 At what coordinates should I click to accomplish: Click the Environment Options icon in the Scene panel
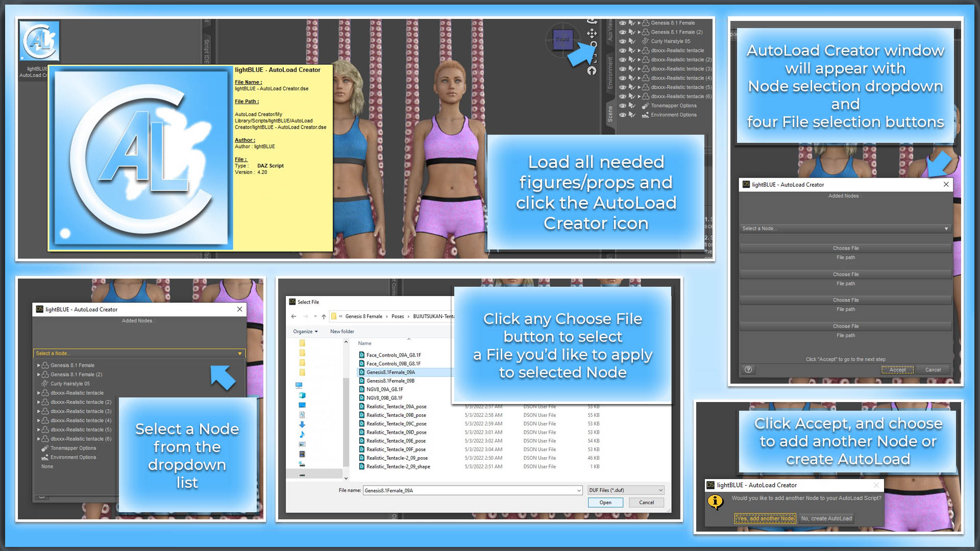pyautogui.click(x=646, y=115)
